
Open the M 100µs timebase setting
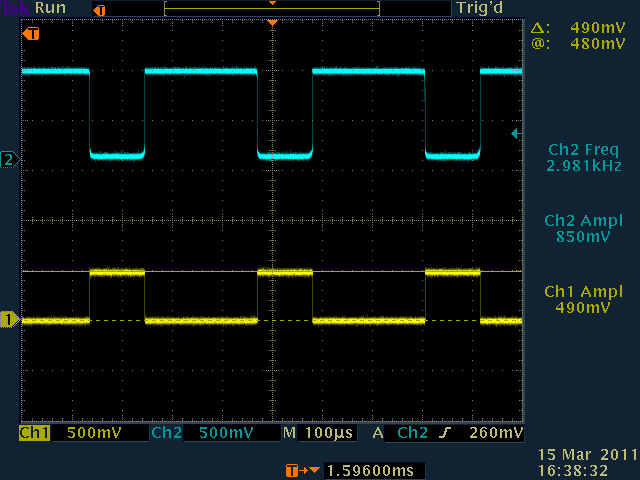coord(318,434)
